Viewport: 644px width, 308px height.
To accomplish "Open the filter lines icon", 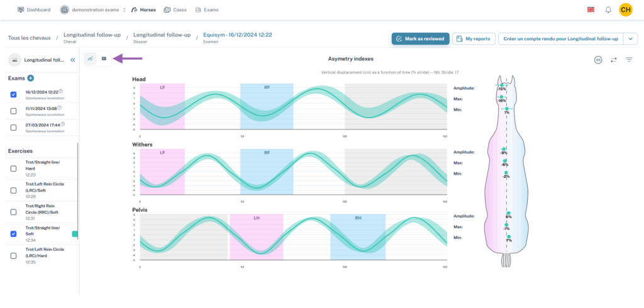I will 629,60.
